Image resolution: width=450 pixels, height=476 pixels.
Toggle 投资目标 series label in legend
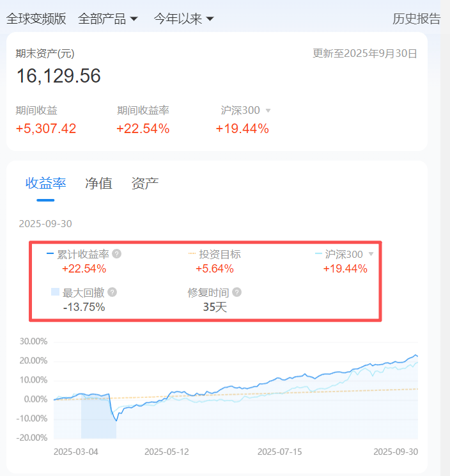coord(220,254)
